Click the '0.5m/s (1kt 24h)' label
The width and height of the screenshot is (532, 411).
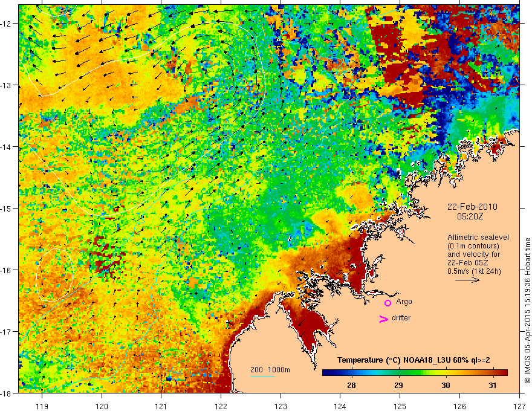[474, 271]
